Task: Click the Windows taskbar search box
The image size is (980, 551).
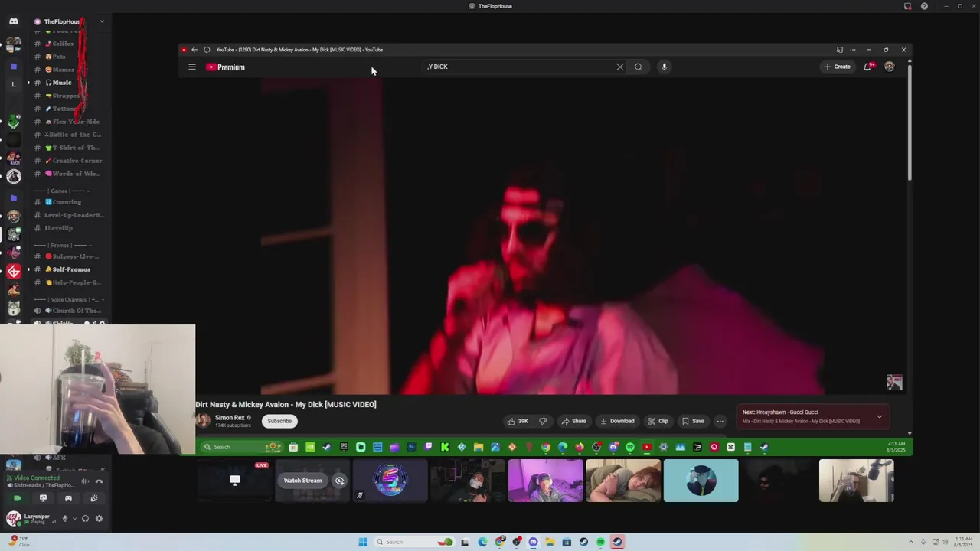Action: (x=413, y=542)
